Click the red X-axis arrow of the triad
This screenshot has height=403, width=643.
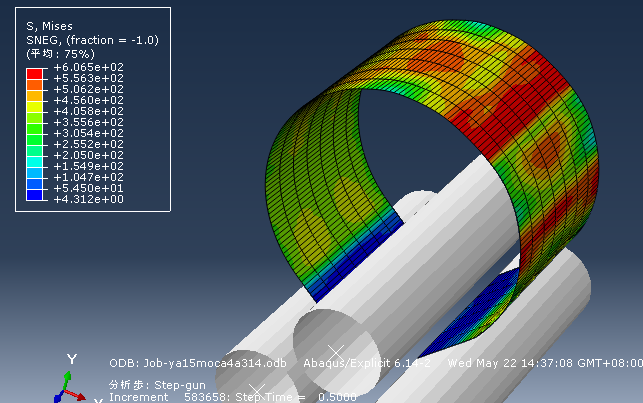(x=75, y=395)
